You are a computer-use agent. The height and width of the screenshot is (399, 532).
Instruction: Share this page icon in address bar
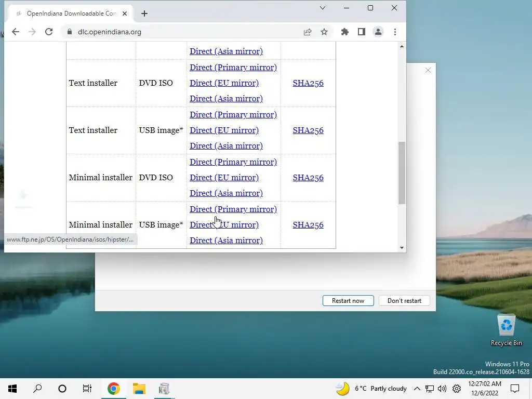(308, 32)
